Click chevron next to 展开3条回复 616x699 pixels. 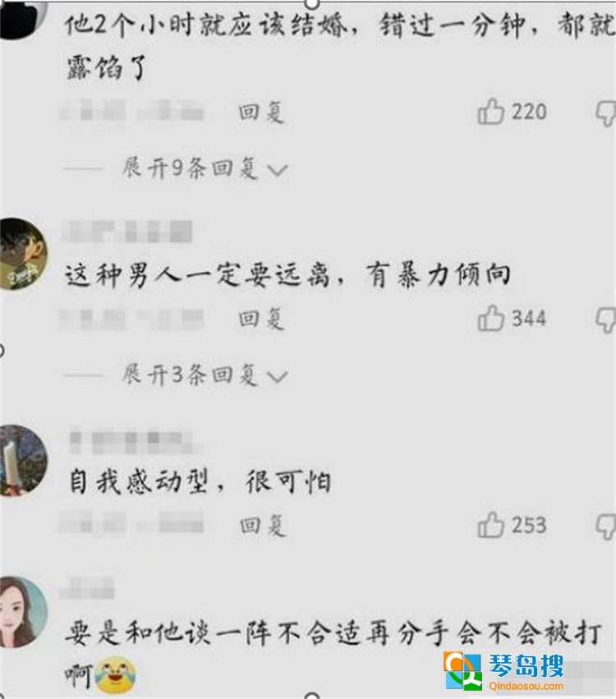click(278, 377)
